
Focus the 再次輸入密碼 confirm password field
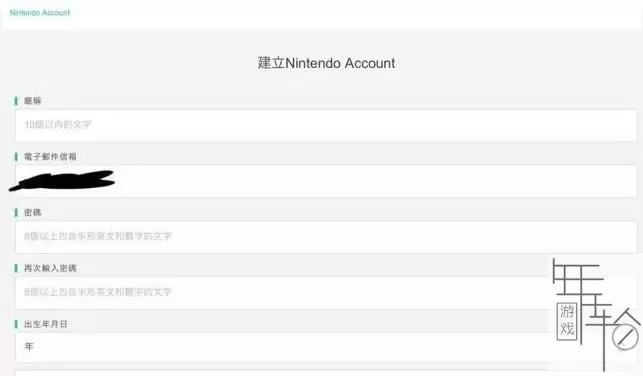326,293
